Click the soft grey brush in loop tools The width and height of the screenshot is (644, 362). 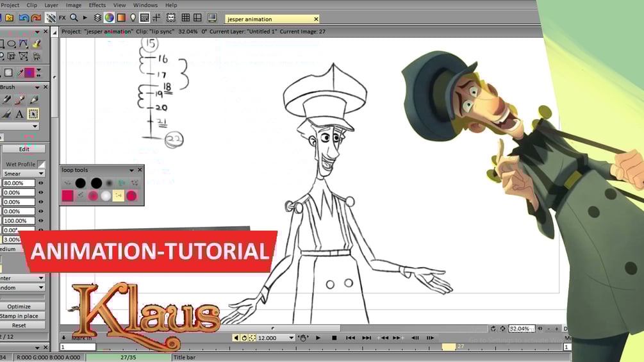(109, 183)
